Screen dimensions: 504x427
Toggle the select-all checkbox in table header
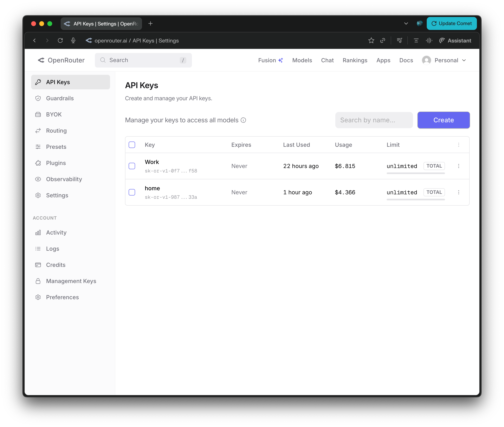pos(132,145)
